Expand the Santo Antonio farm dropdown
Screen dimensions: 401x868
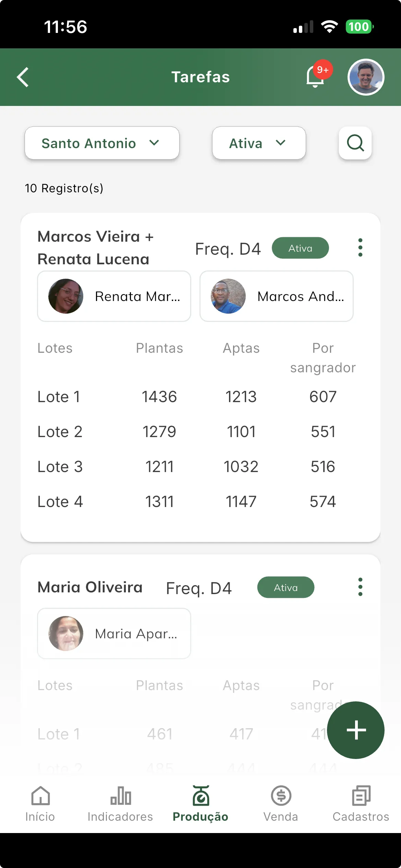tap(102, 143)
